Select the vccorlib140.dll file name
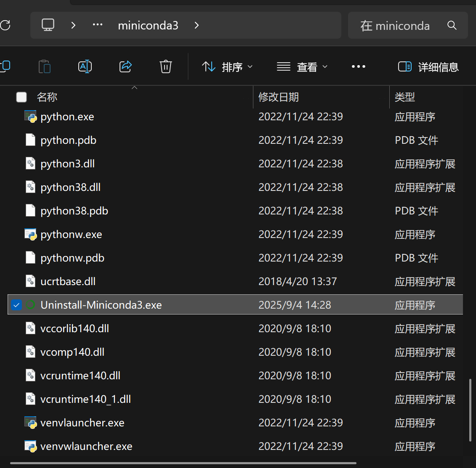476x468 pixels. click(74, 328)
